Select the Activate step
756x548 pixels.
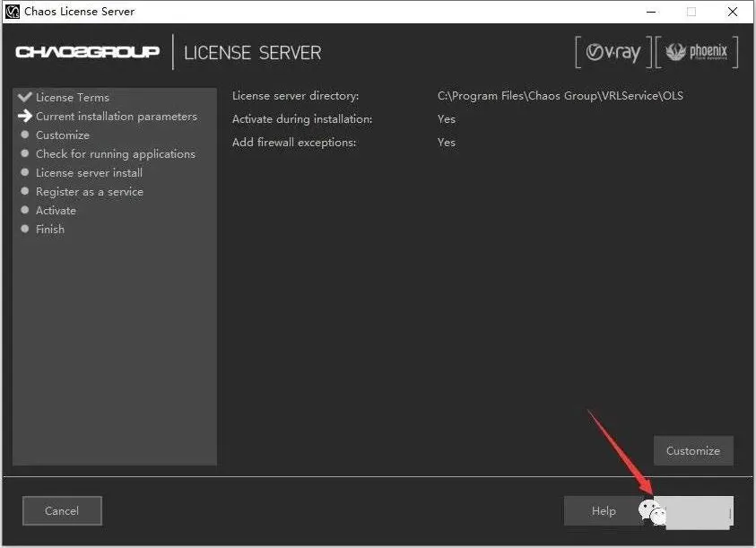[56, 211]
